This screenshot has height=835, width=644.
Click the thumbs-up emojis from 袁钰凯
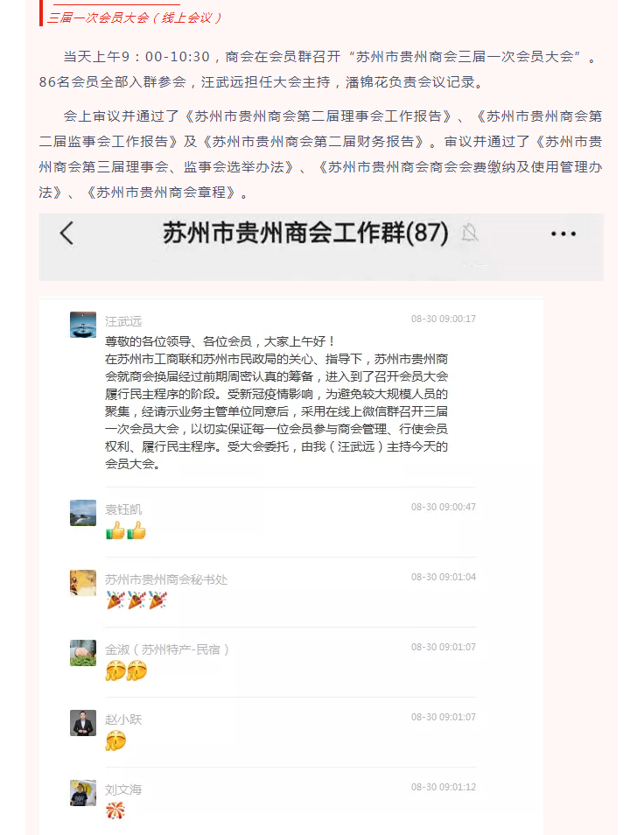[x=126, y=530]
